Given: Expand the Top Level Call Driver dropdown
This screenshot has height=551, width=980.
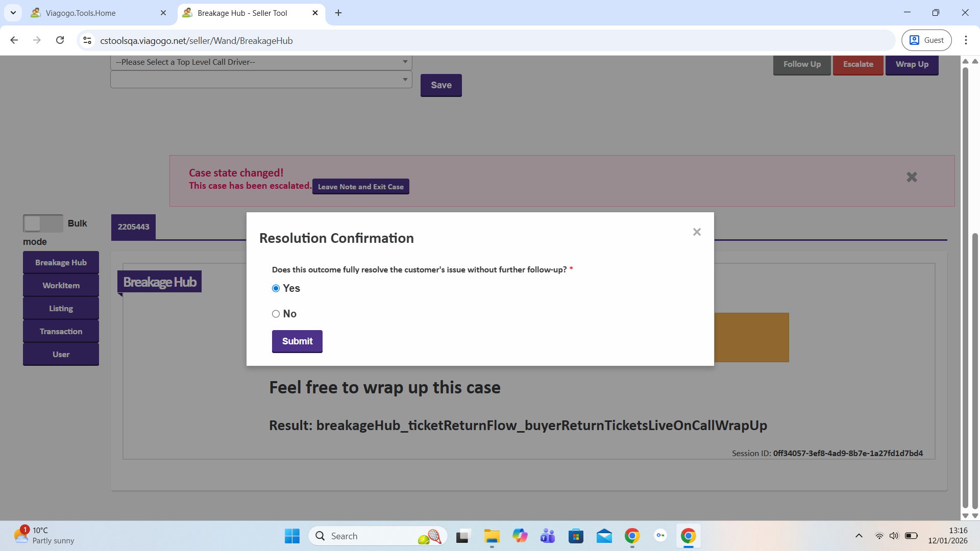Looking at the screenshot, I should pyautogui.click(x=261, y=62).
